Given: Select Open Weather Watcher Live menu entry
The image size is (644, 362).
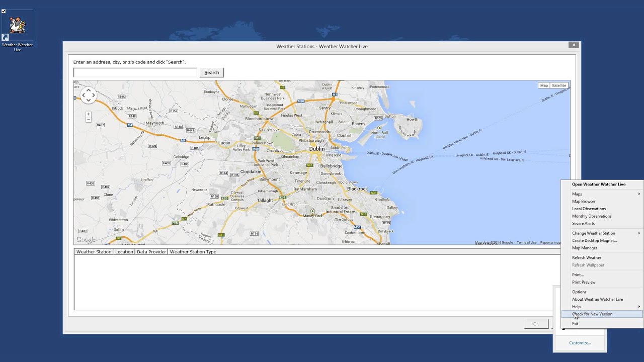Looking at the screenshot, I should [x=602, y=184].
